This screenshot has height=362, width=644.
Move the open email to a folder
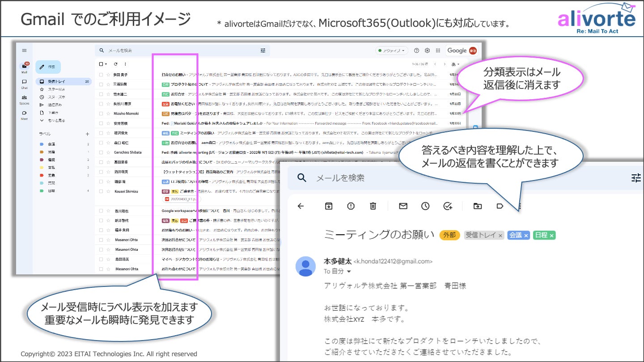478,206
